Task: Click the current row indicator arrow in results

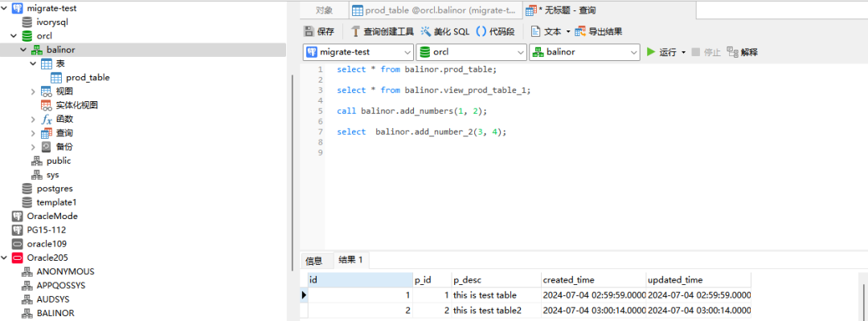Action: coord(303,295)
